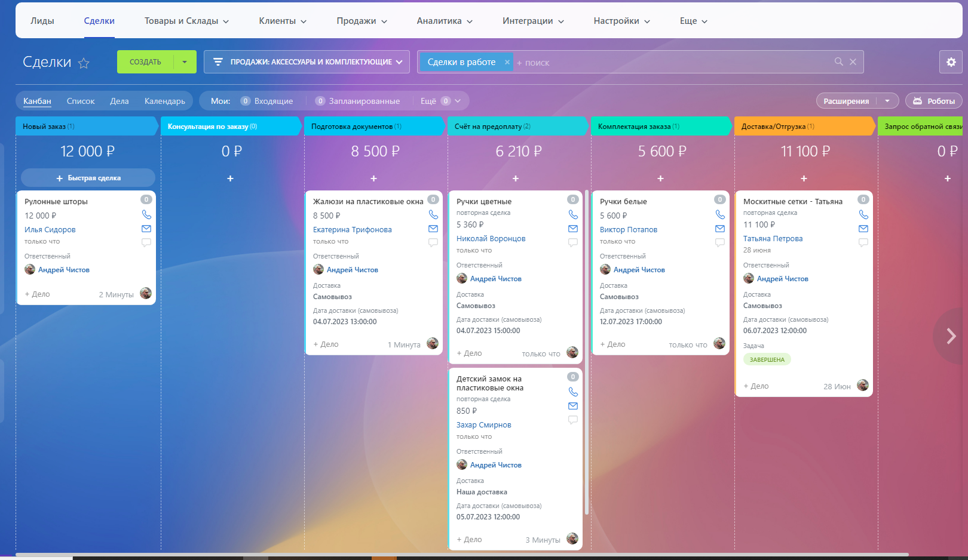Image resolution: width=968 pixels, height=560 pixels.
Task: Clear the search field with the X icon
Action: [853, 61]
